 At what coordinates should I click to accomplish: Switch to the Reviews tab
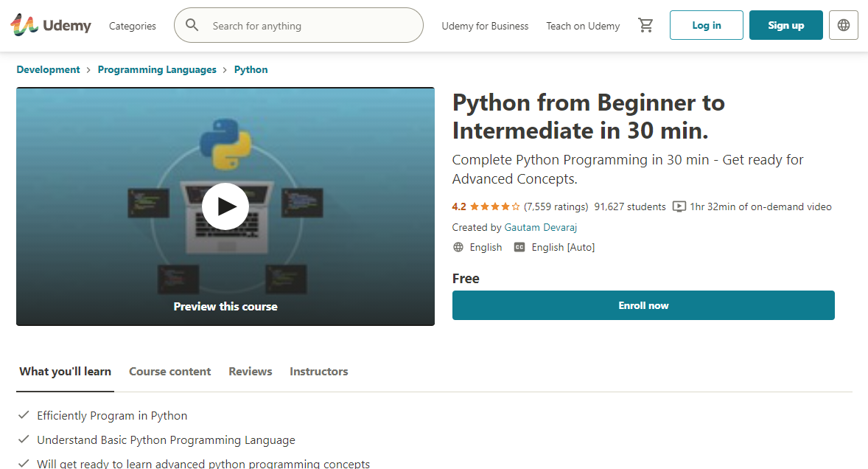click(x=250, y=372)
